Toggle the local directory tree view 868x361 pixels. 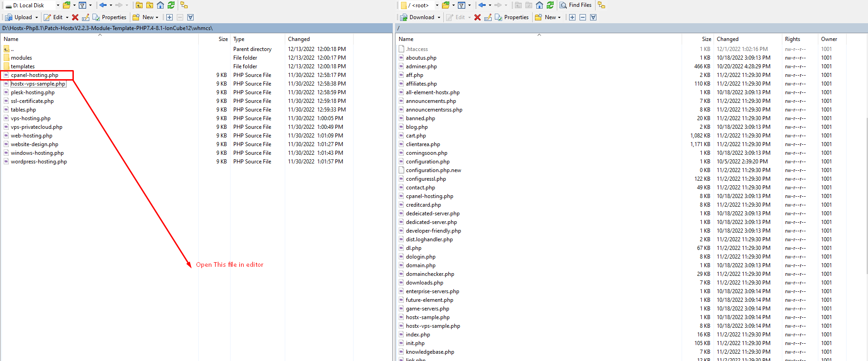click(184, 5)
